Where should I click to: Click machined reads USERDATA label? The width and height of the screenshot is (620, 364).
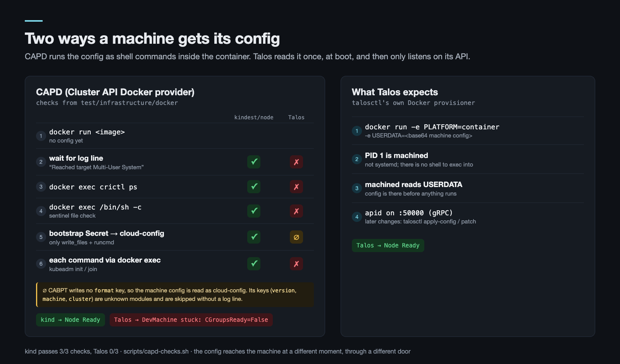[413, 184]
